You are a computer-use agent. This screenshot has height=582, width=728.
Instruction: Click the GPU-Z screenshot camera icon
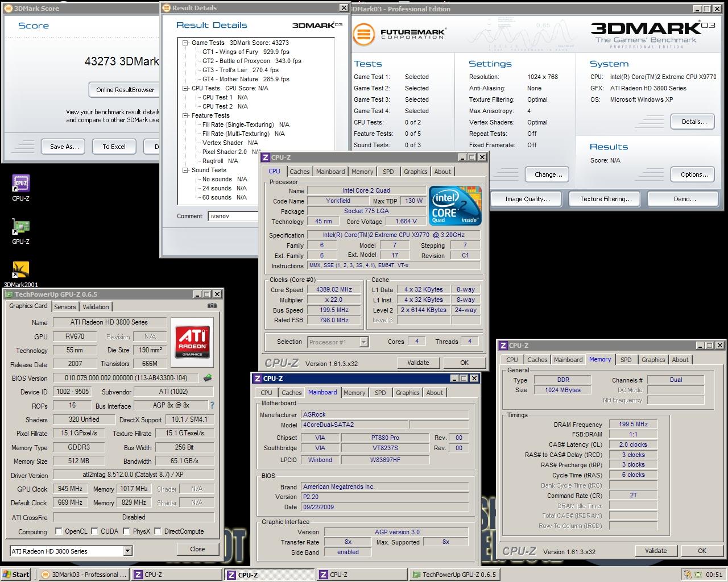[x=212, y=306]
